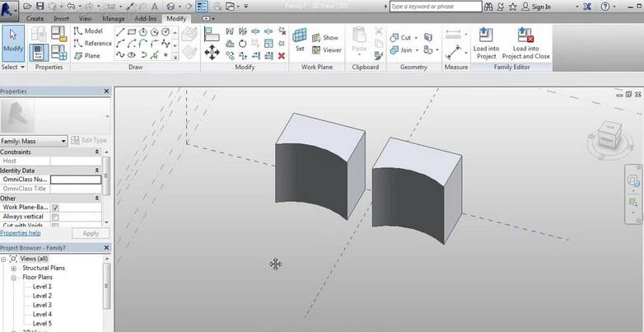Open the Family: Mass type dropdown
The height and width of the screenshot is (332, 644).
(x=63, y=141)
